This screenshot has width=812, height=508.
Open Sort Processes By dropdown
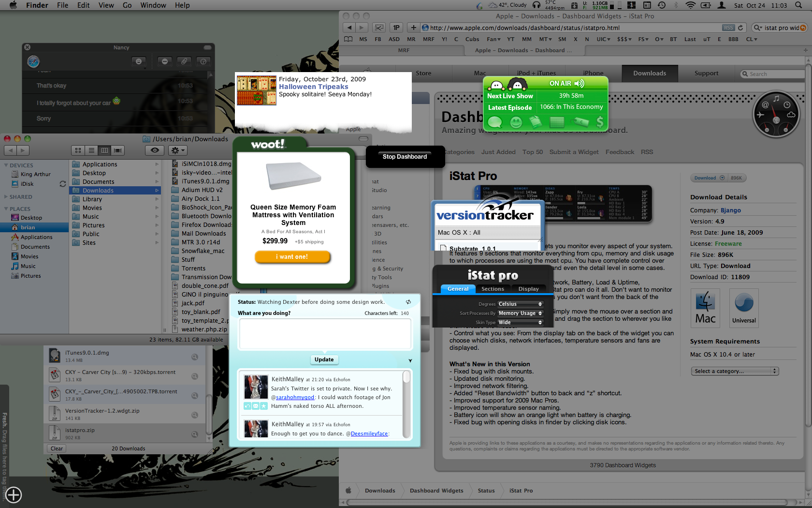coord(520,313)
